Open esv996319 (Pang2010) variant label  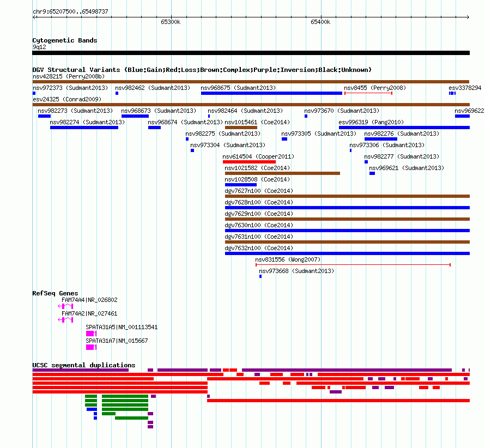pos(371,122)
